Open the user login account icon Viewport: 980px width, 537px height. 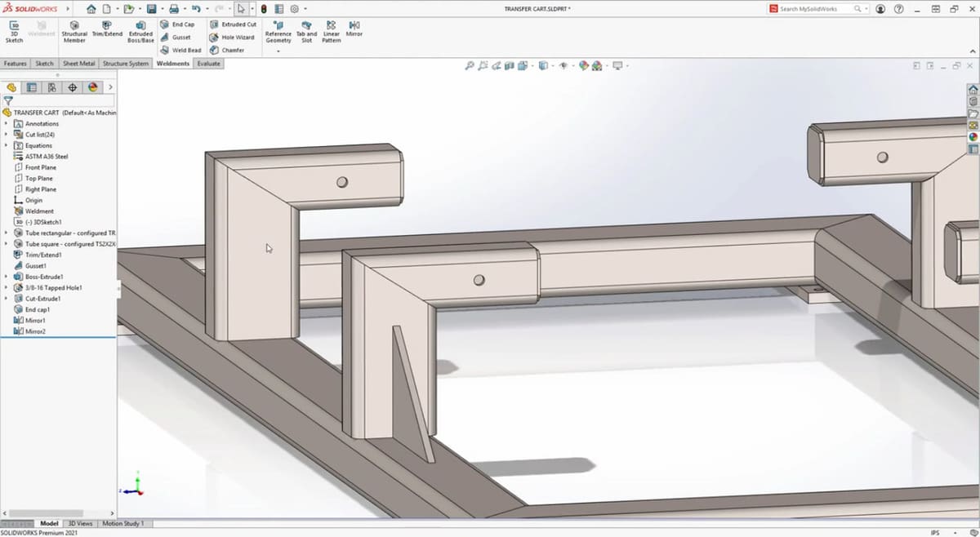(x=880, y=9)
